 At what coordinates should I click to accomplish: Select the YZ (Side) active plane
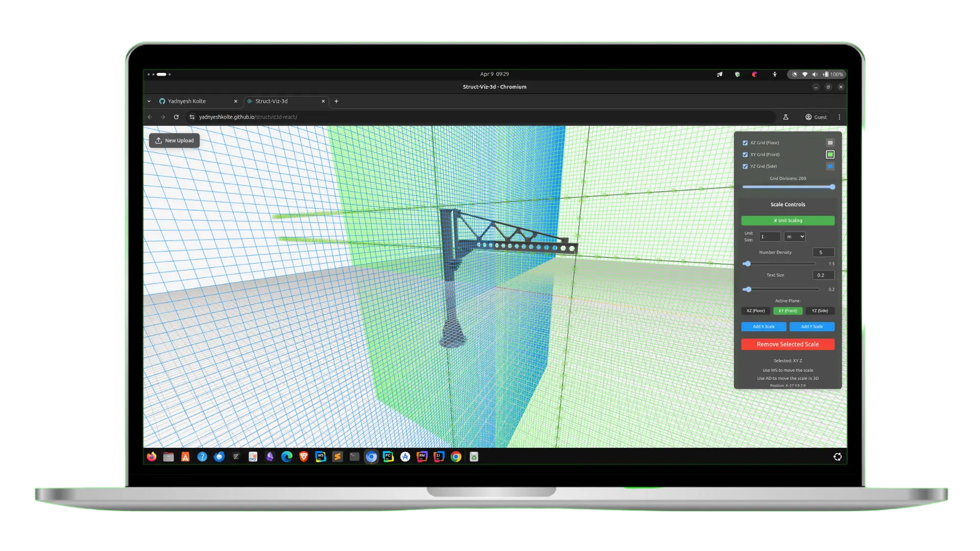coord(820,311)
